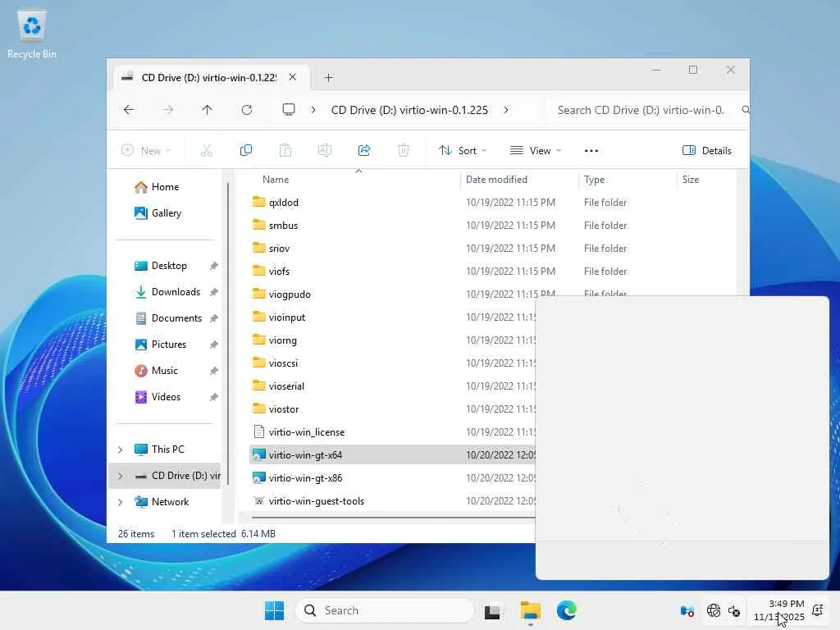Click the pin icon next to Downloads
840x630 pixels.
tap(214, 293)
